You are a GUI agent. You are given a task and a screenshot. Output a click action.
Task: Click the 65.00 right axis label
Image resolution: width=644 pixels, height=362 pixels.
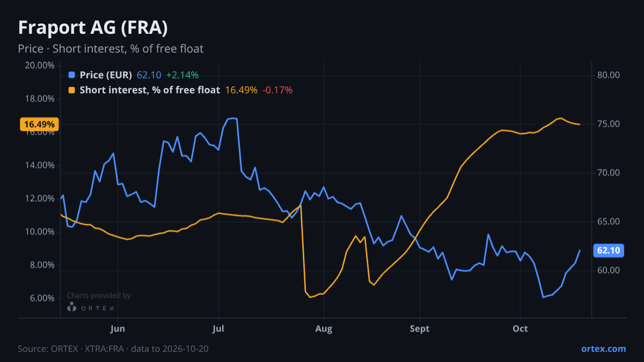click(x=609, y=221)
